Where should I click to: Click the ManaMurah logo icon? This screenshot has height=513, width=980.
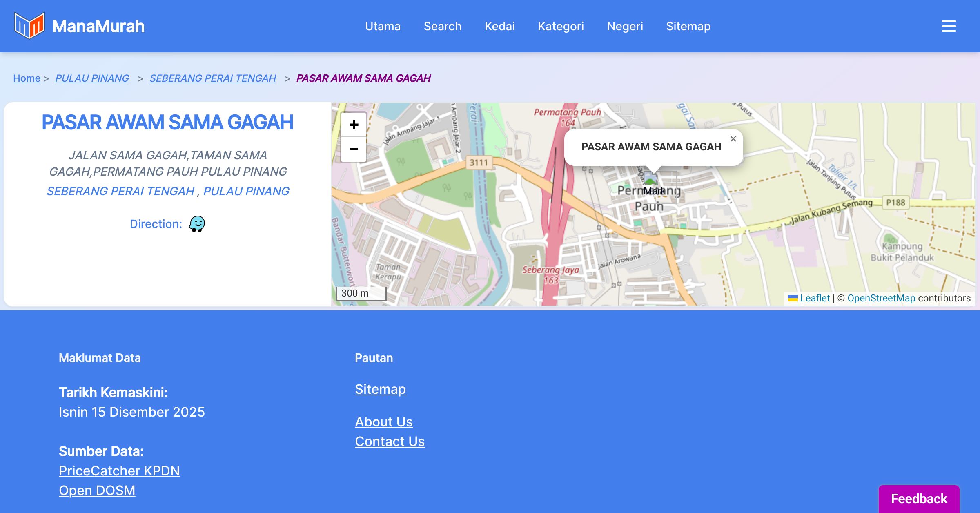(29, 26)
